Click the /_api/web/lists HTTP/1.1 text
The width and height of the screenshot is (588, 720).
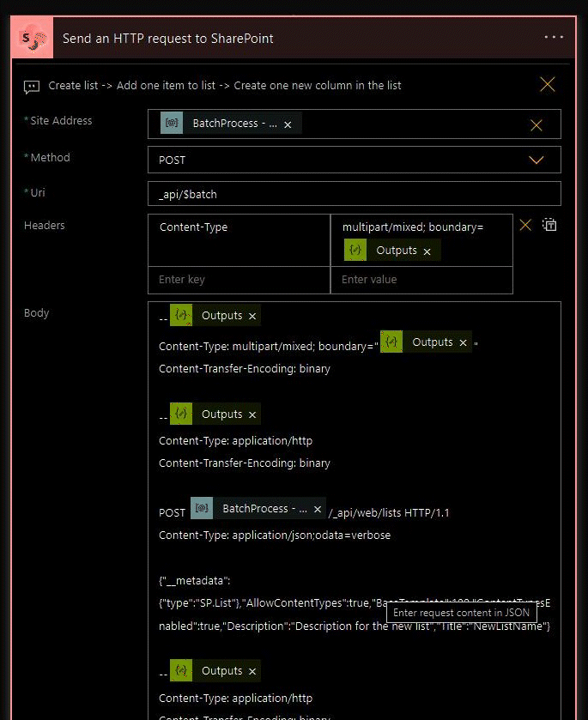point(389,513)
